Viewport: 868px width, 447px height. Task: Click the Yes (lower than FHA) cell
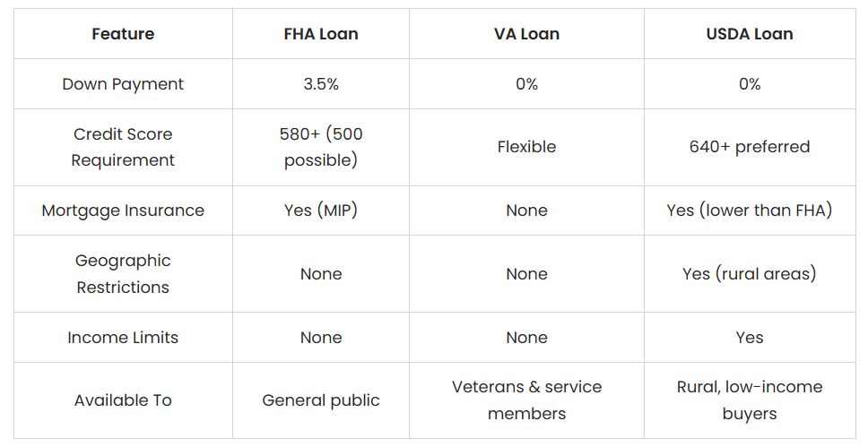coord(750,211)
